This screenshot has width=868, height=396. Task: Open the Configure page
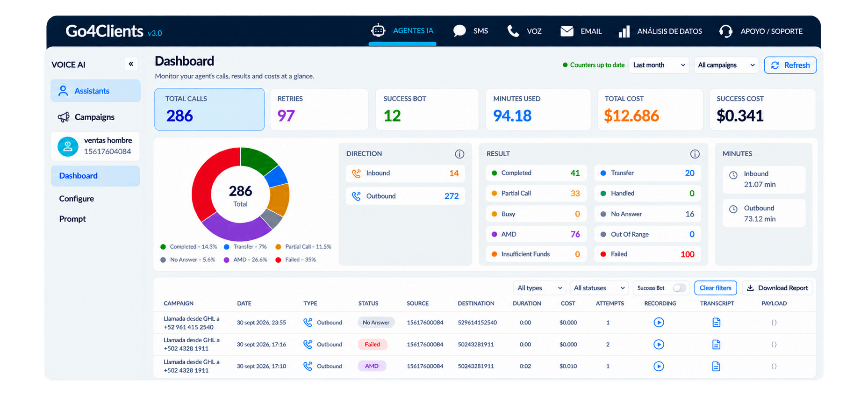[76, 199]
